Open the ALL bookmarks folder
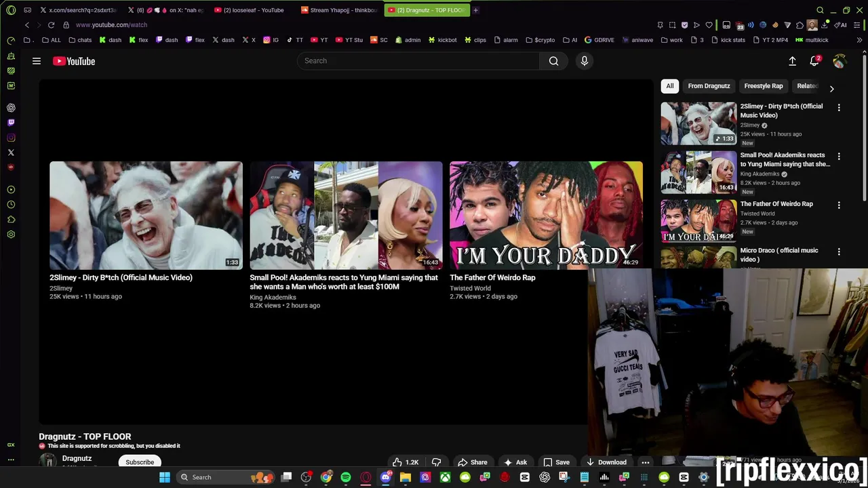Image resolution: width=868 pixels, height=488 pixels. [52, 40]
